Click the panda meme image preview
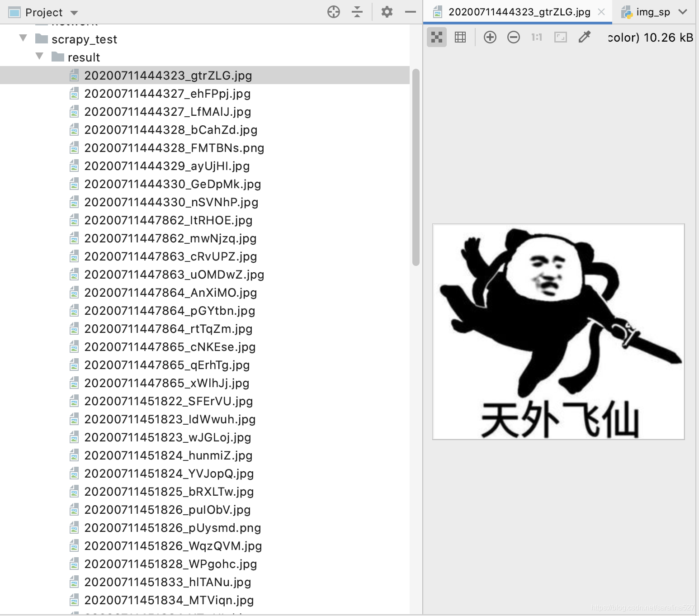The height and width of the screenshot is (616, 699). [x=558, y=332]
